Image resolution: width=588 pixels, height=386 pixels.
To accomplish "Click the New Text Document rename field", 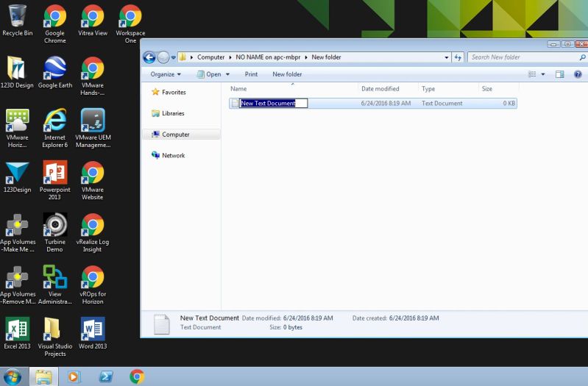I will coord(273,103).
